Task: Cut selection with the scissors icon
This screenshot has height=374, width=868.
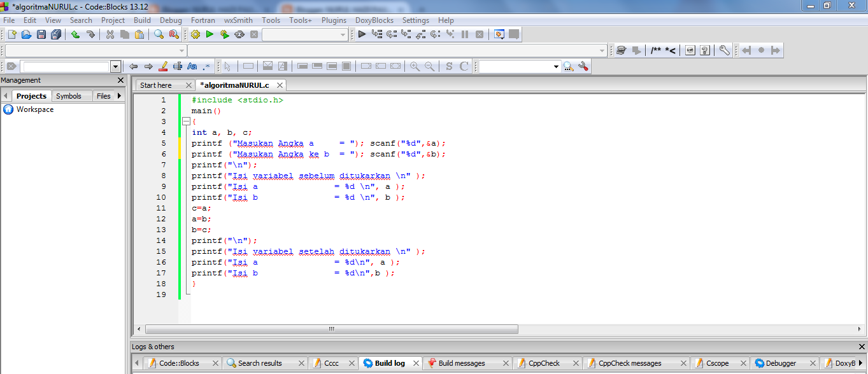Action: (x=110, y=34)
